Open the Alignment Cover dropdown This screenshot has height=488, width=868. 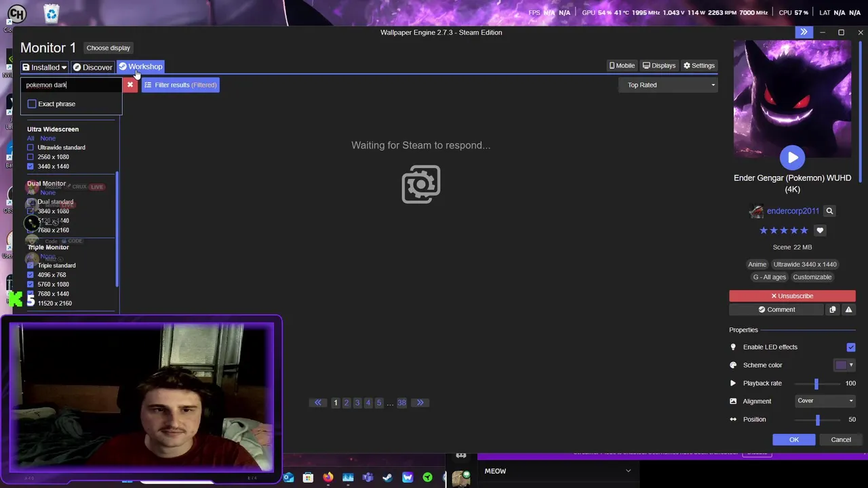(825, 401)
